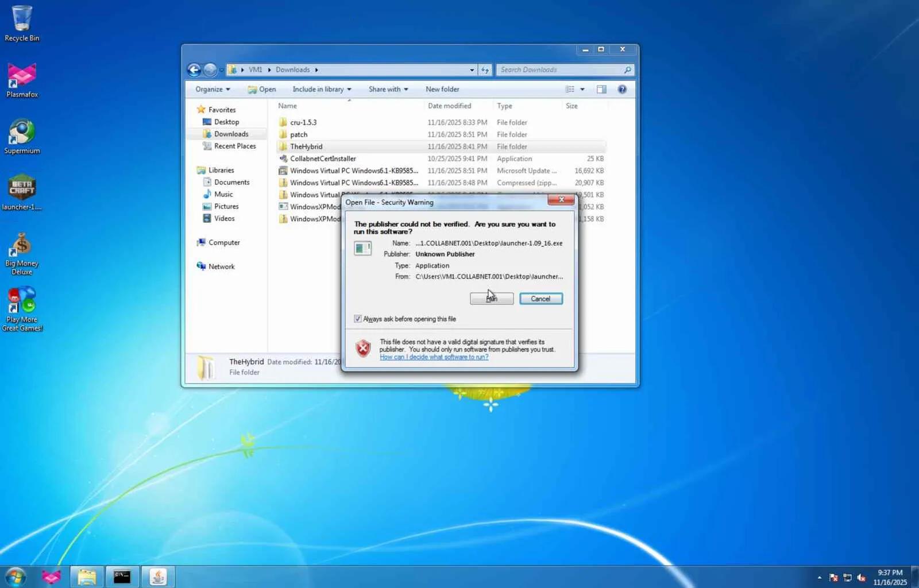Screen dimensions: 919x588
Task: Switch to File Explorer in taskbar
Action: (87, 577)
